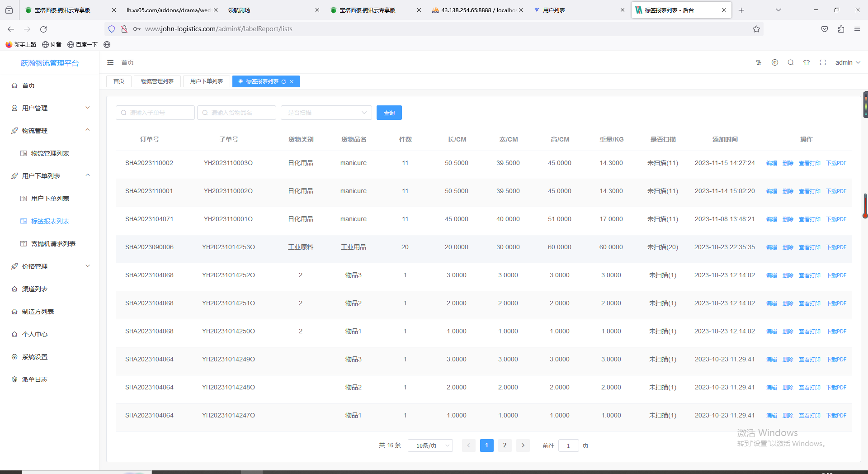Go to page 2 of the table
The width and height of the screenshot is (868, 474).
pyautogui.click(x=505, y=446)
